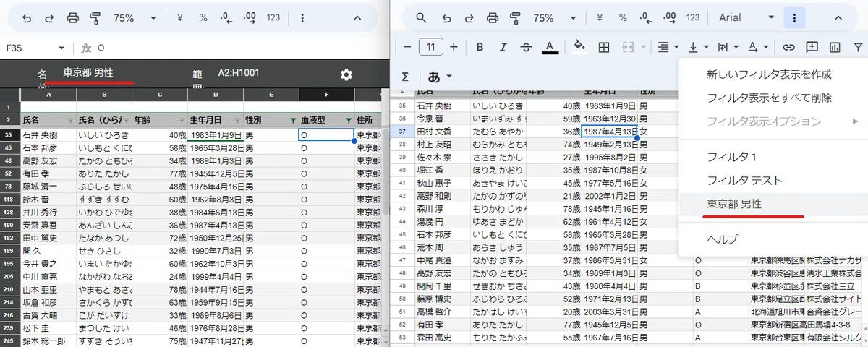Click undo in the right window toolbar

click(446, 17)
